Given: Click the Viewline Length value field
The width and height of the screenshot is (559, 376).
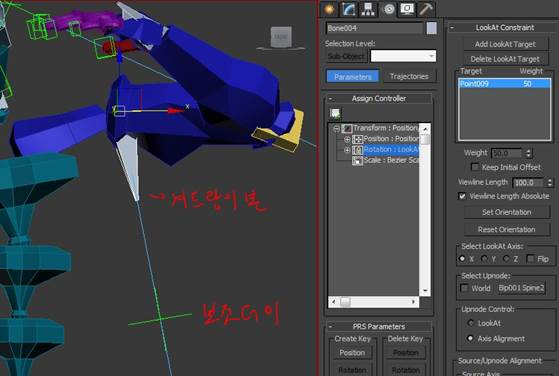Looking at the screenshot, I should (528, 183).
